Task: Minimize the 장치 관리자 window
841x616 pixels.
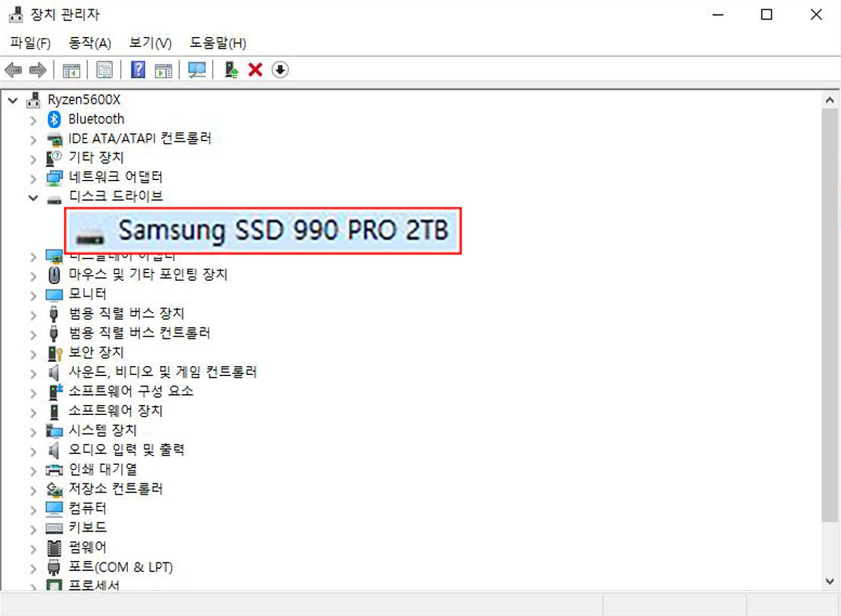Action: coord(718,15)
